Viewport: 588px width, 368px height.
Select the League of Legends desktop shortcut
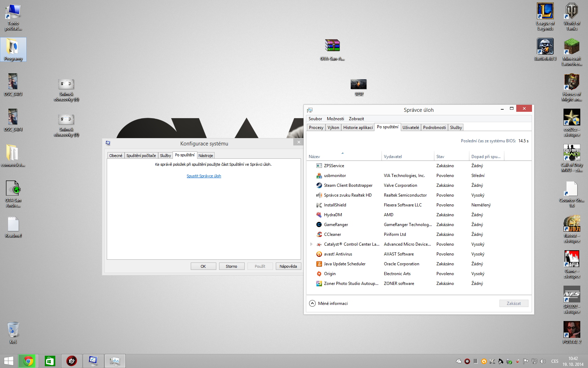coord(545,17)
